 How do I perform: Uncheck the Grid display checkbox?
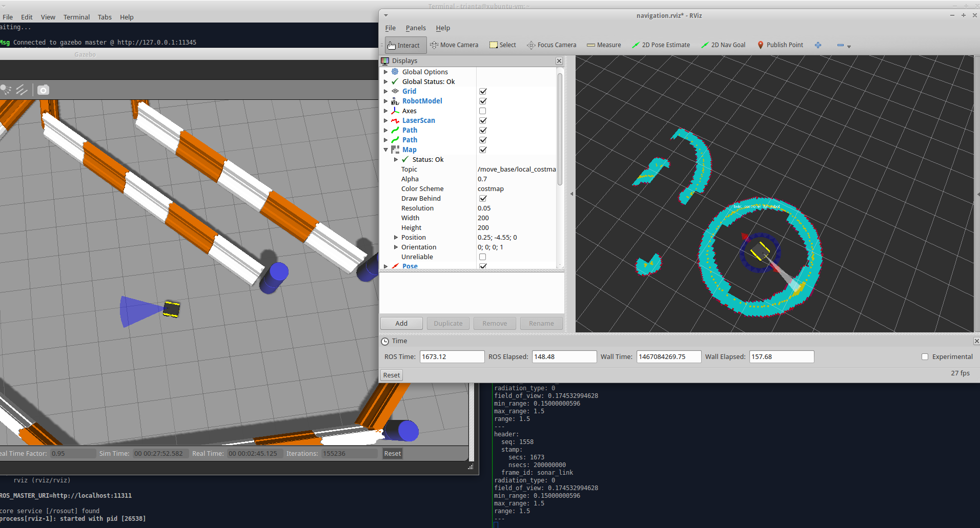[483, 91]
